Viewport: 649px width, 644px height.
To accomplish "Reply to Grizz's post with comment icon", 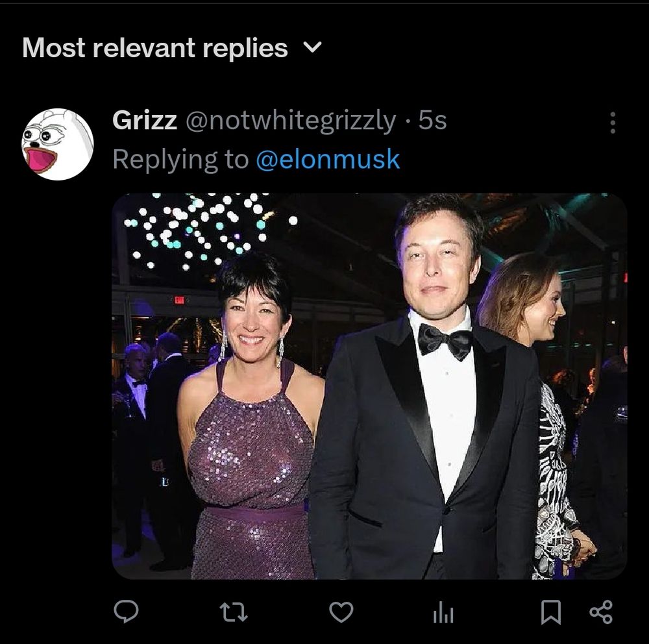I will tap(126, 611).
